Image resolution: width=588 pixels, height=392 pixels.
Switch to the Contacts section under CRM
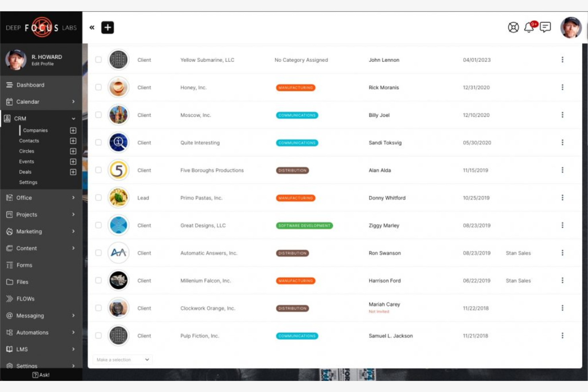coord(30,140)
